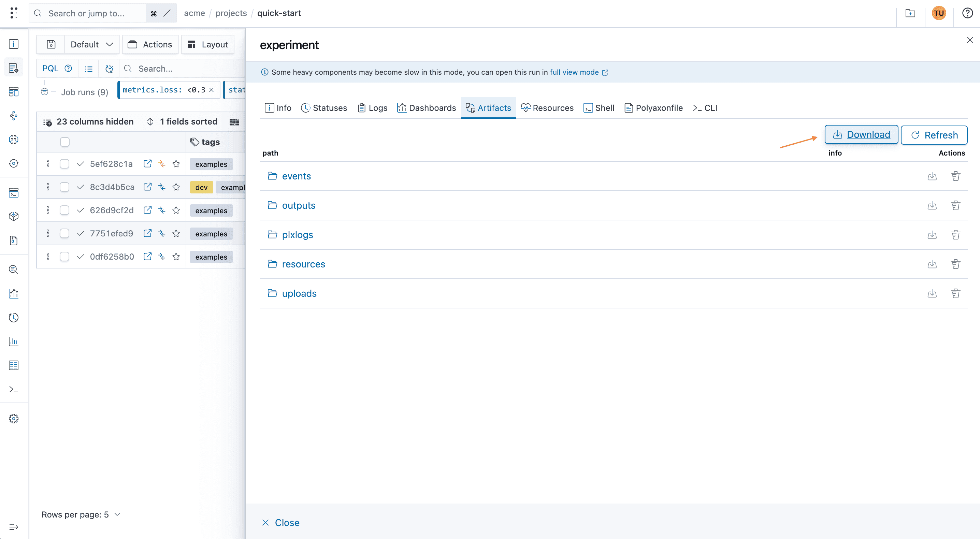The height and width of the screenshot is (539, 980).
Task: Click Download all artifacts button
Action: (861, 135)
